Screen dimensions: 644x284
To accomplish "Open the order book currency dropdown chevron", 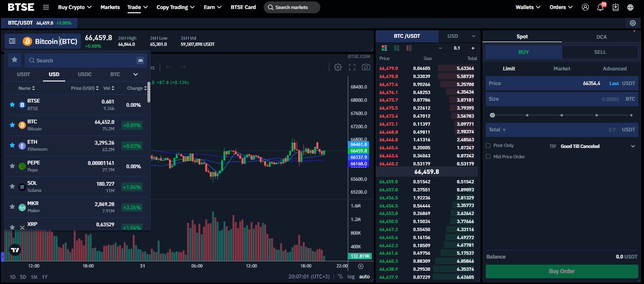I will [x=473, y=36].
